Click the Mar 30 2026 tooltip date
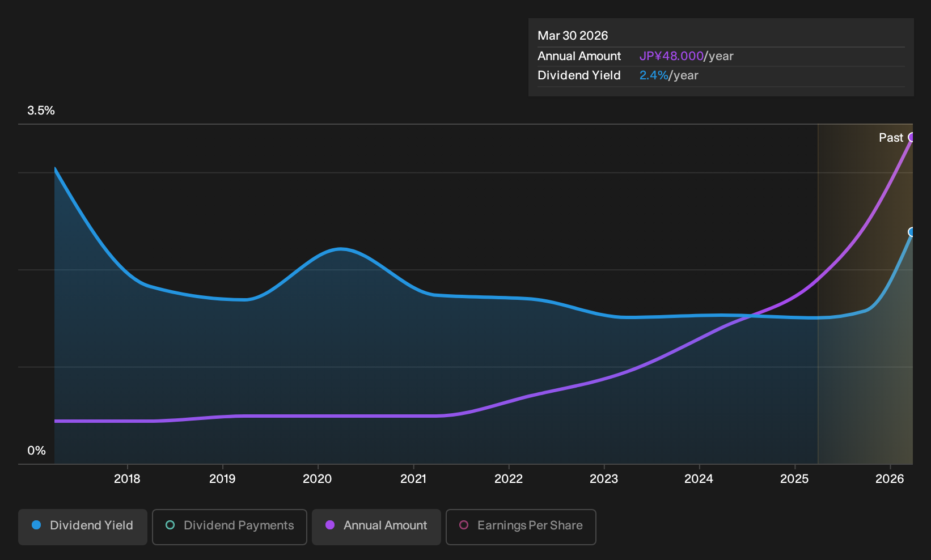 pos(573,36)
